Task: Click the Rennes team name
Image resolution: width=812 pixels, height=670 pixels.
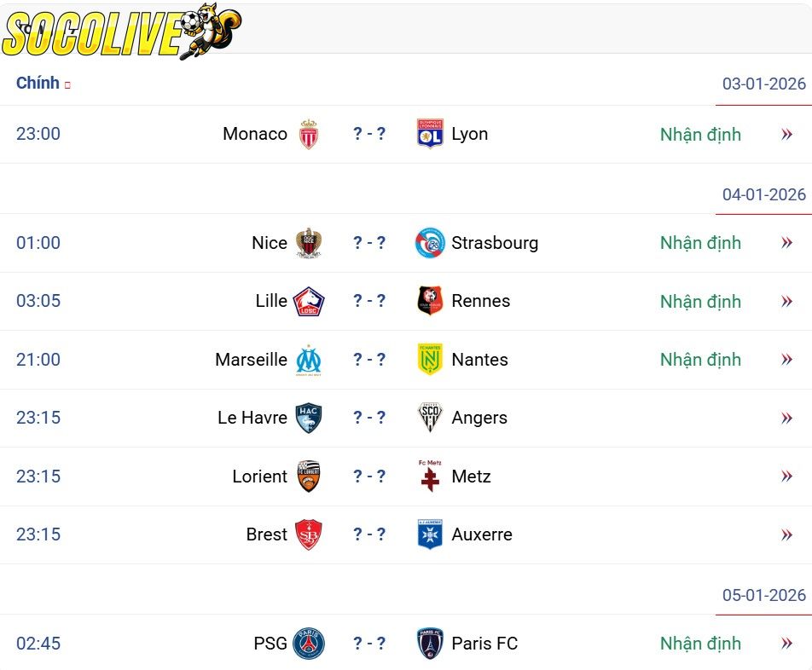Action: coord(481,301)
